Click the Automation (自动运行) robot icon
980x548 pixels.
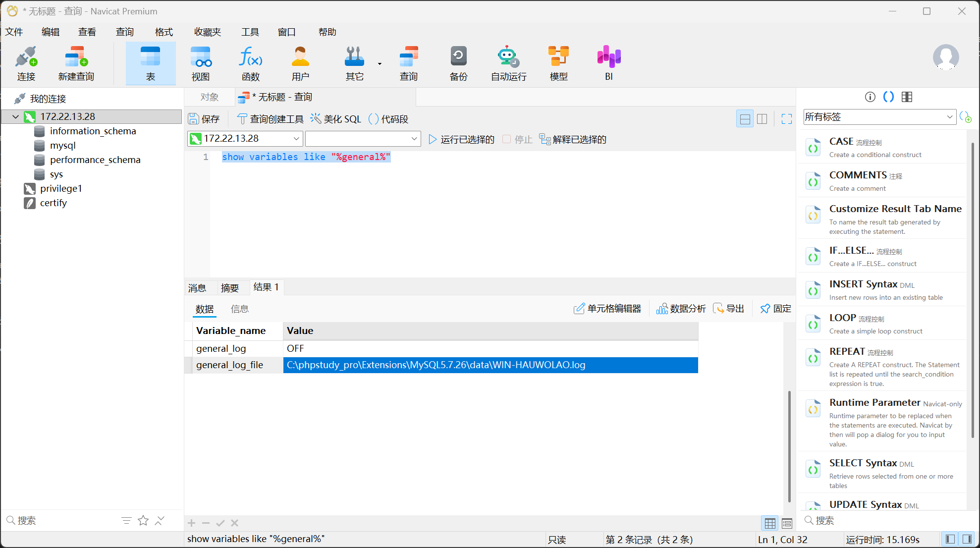pyautogui.click(x=508, y=63)
